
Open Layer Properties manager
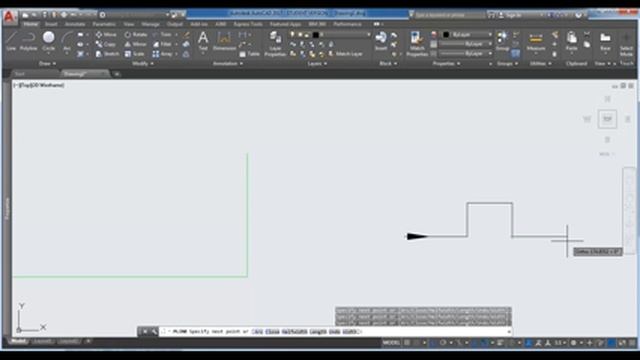275,44
